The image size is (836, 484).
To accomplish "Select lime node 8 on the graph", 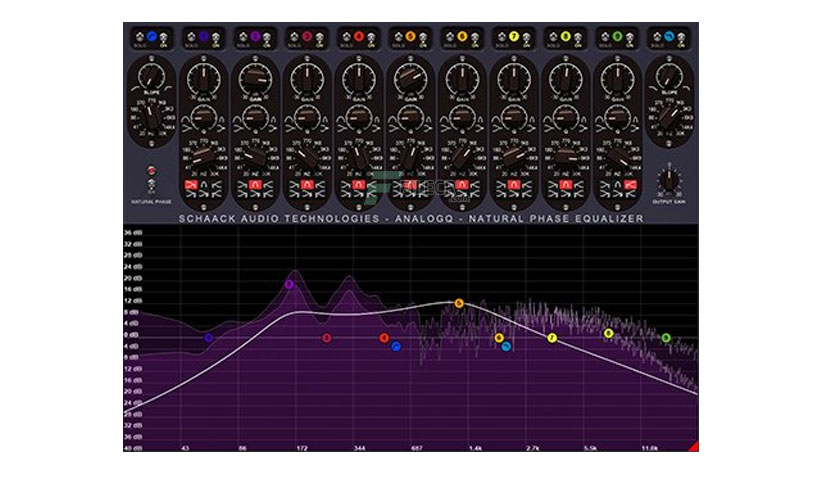I will [x=608, y=334].
